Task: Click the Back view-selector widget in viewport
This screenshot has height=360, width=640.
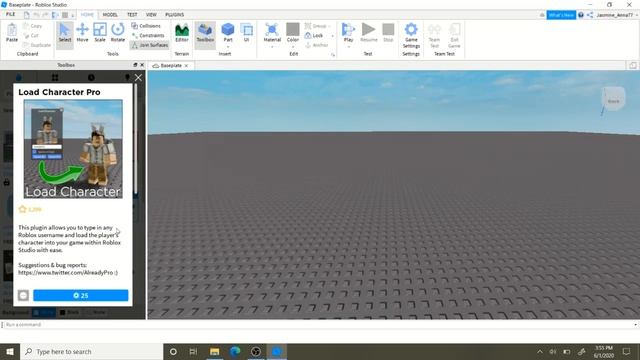Action: tap(613, 99)
